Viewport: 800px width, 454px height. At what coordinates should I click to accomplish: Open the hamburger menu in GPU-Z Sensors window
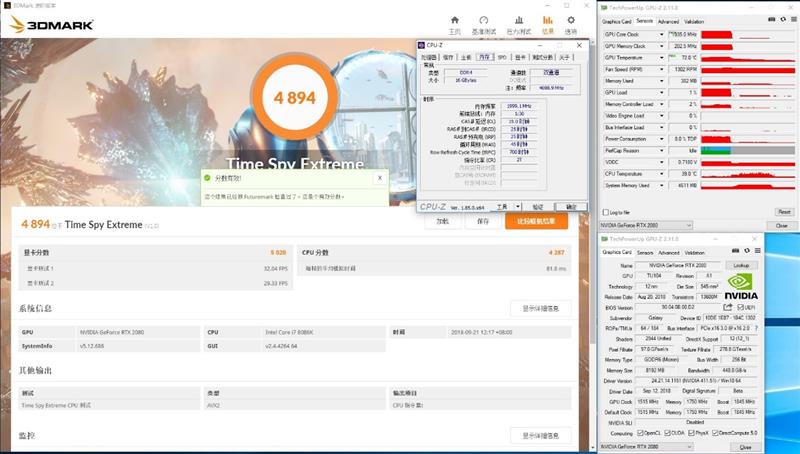[x=792, y=19]
